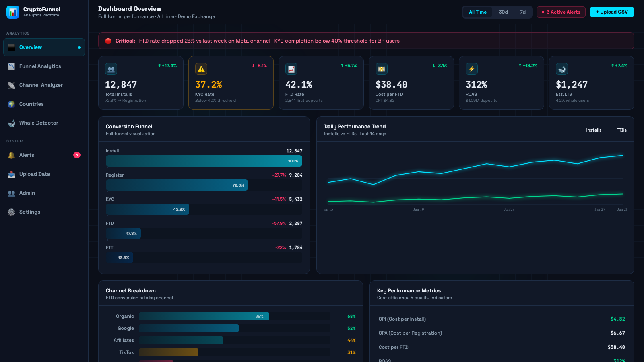
Task: Switch to the 7d time range
Action: pyautogui.click(x=523, y=12)
